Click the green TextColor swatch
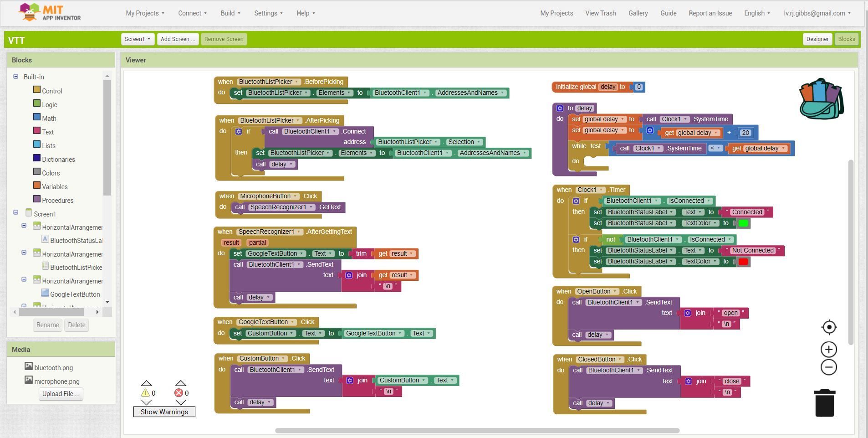This screenshot has height=438, width=868. point(743,223)
